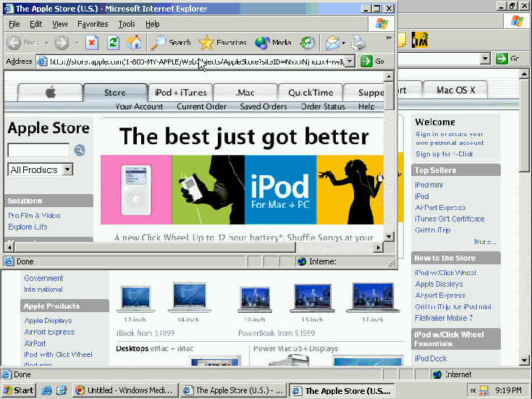Click the Mail envelope icon
This screenshot has width=532, height=399.
coord(332,43)
